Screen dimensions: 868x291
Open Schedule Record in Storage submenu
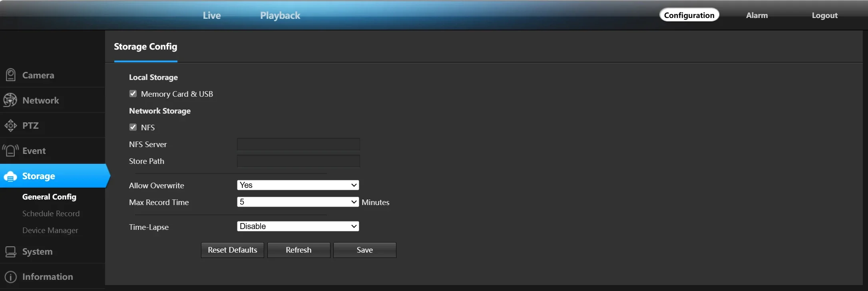point(51,213)
